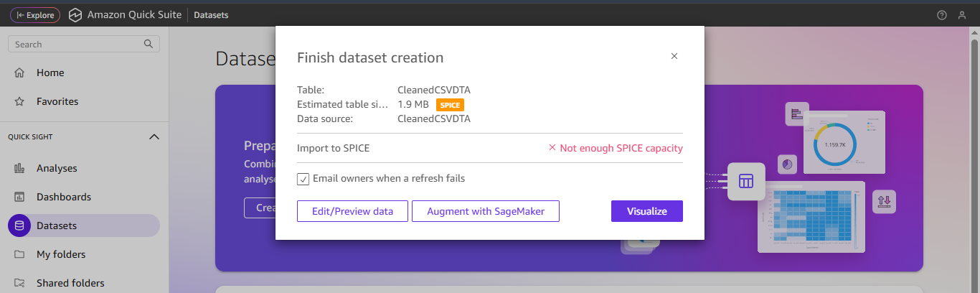Click the Home house icon
The image size is (980, 293).
[20, 73]
